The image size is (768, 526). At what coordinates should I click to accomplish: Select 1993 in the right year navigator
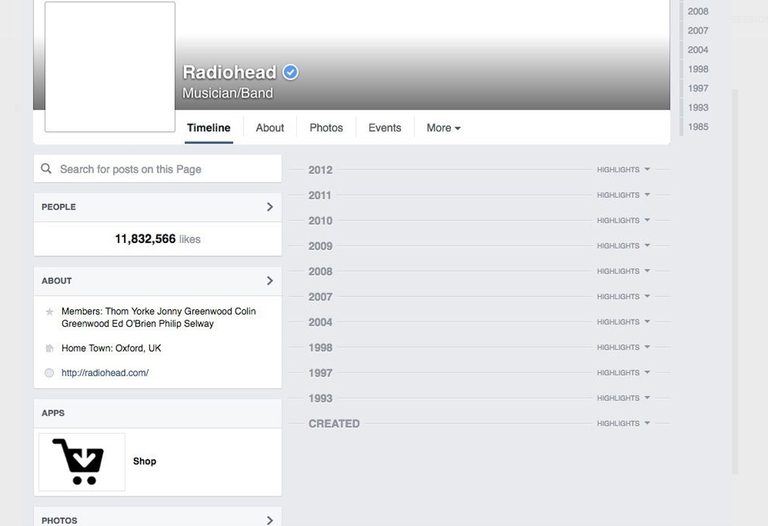pos(698,107)
